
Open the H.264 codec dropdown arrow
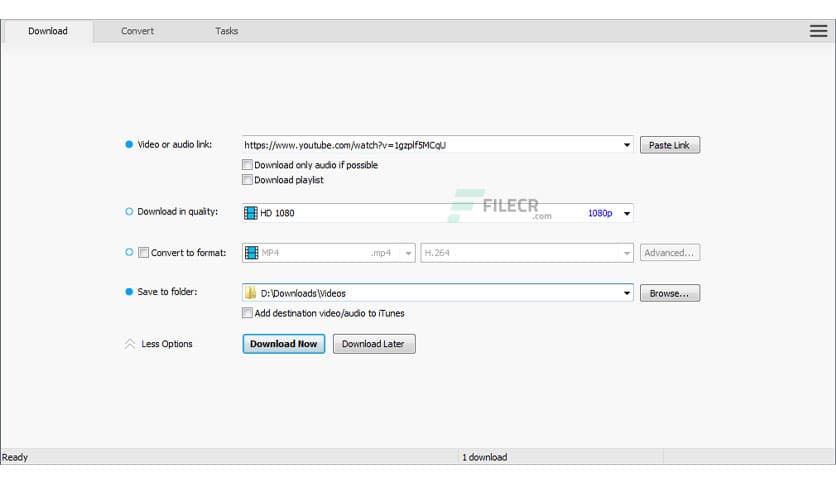click(x=626, y=253)
